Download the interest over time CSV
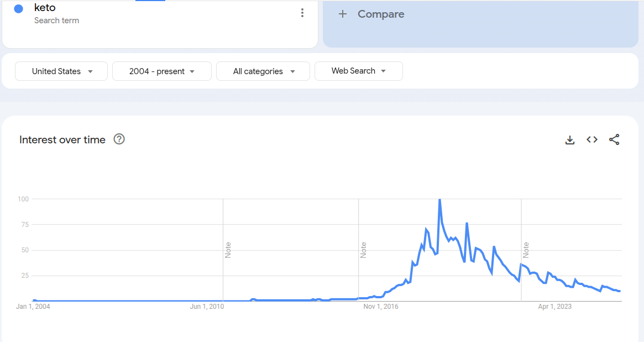 point(570,140)
